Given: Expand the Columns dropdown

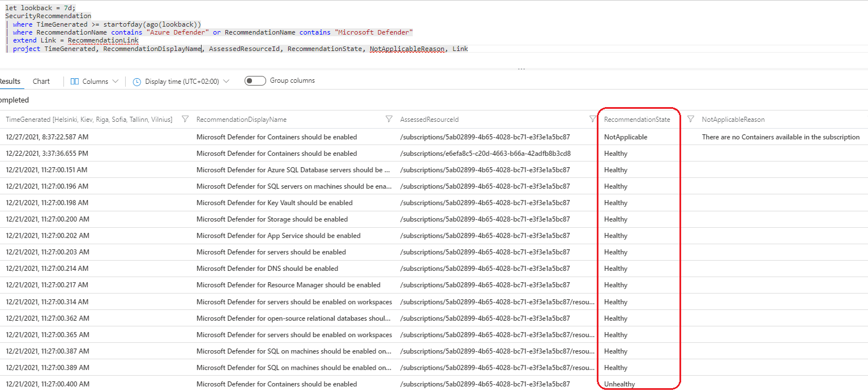Looking at the screenshot, I should tap(95, 82).
